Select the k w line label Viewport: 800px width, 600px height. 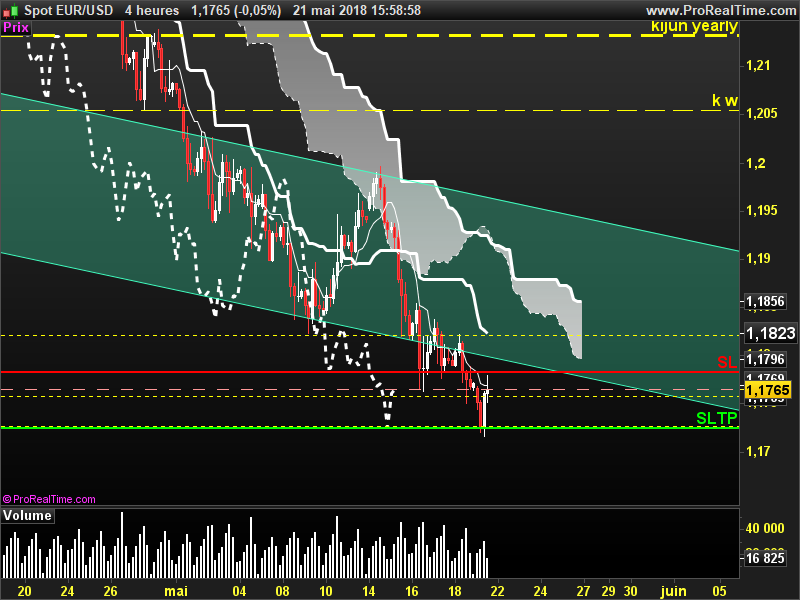[724, 101]
